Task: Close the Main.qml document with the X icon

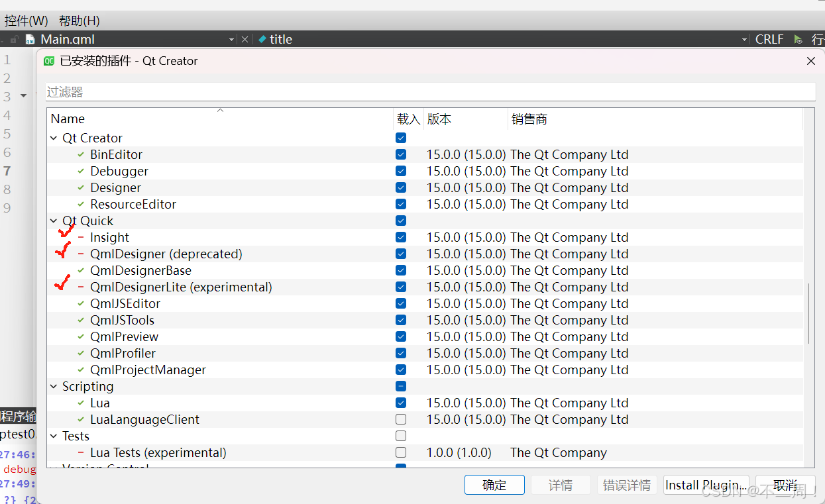Action: [245, 40]
